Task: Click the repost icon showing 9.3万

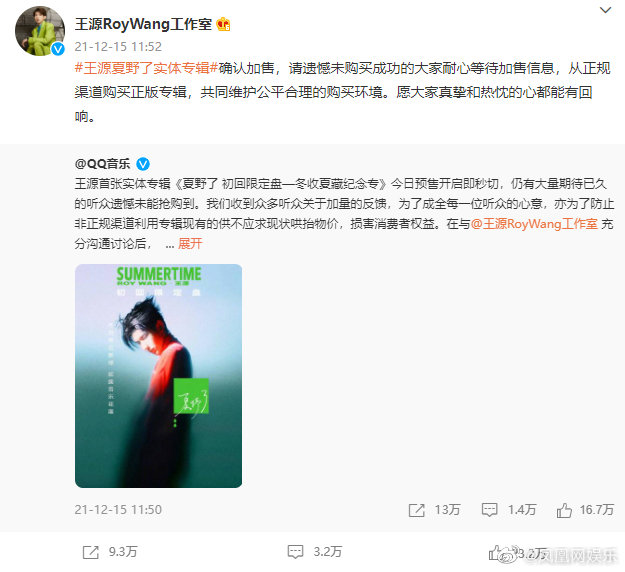Action: 90,552
